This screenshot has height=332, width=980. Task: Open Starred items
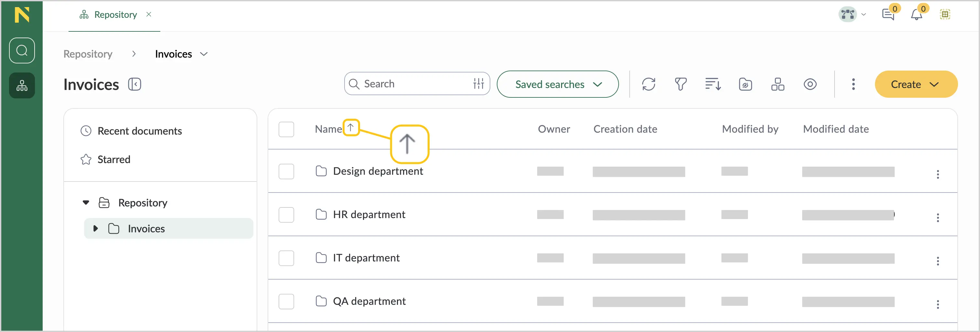point(114,159)
